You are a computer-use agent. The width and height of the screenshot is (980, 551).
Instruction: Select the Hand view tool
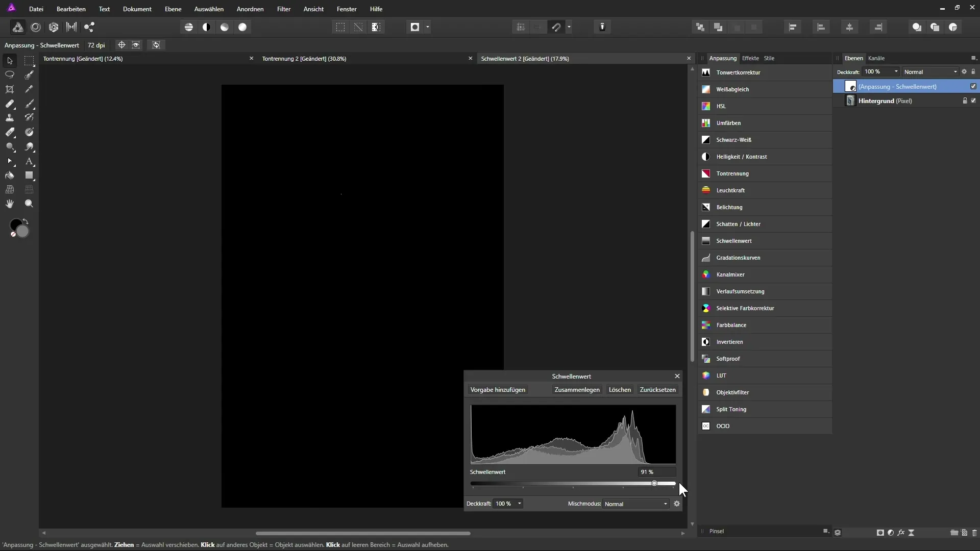(x=10, y=204)
